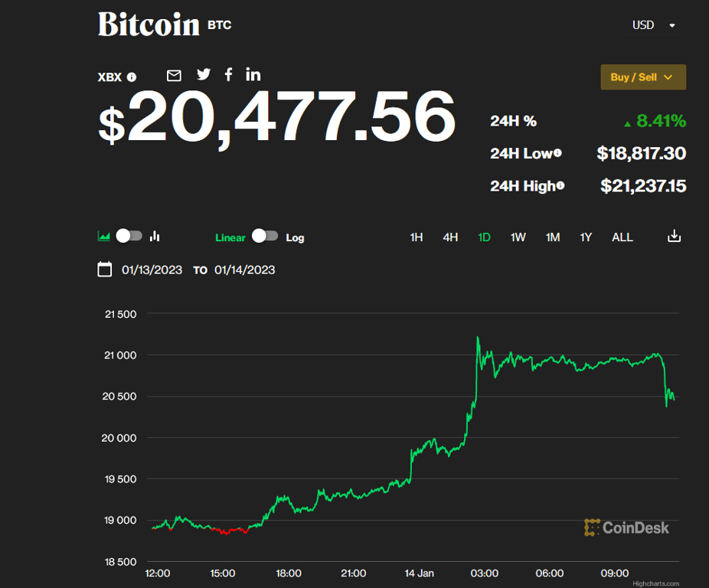Click the end date 01/14/2023 field
Screen dimensions: 709x588
tap(245, 269)
